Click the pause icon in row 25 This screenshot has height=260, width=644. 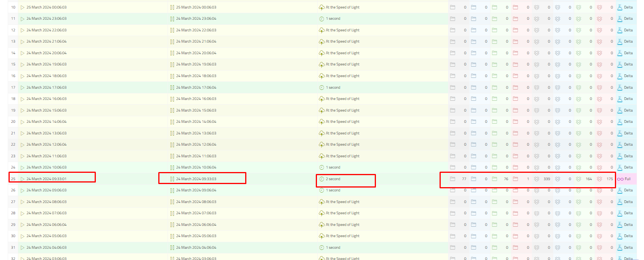pos(172,179)
